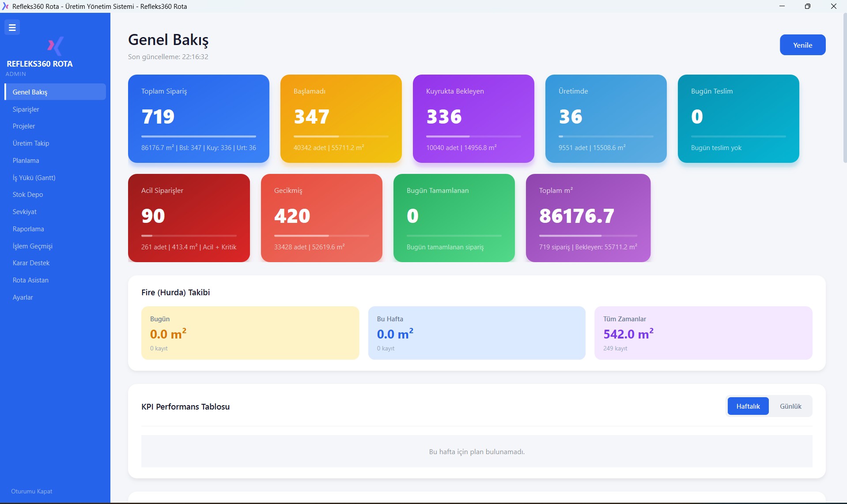847x504 pixels.
Task: Switch KPI table to Günlük view
Action: (790, 406)
